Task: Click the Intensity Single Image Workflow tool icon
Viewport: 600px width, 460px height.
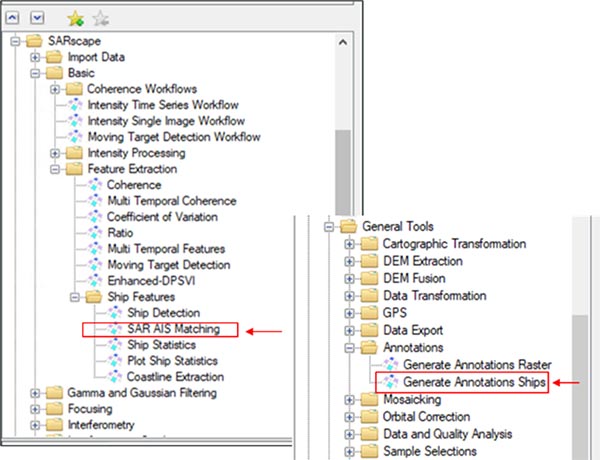Action: pyautogui.click(x=75, y=121)
